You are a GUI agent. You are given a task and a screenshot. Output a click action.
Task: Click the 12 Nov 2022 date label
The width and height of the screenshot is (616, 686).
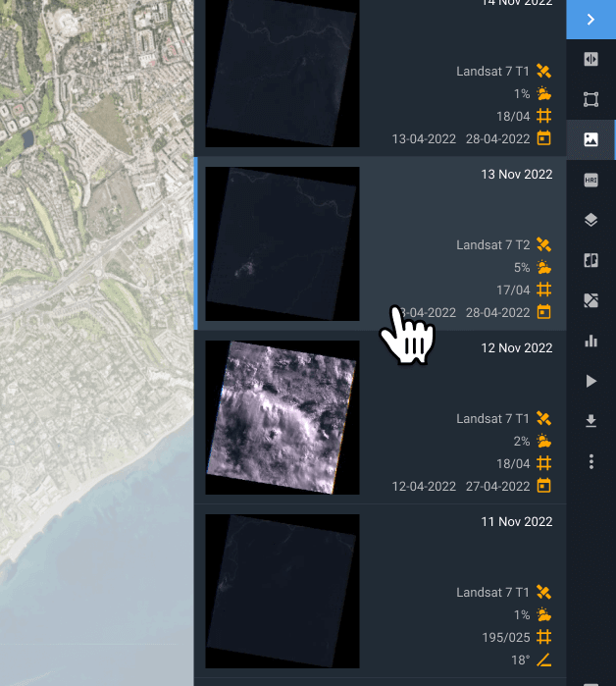(x=516, y=348)
